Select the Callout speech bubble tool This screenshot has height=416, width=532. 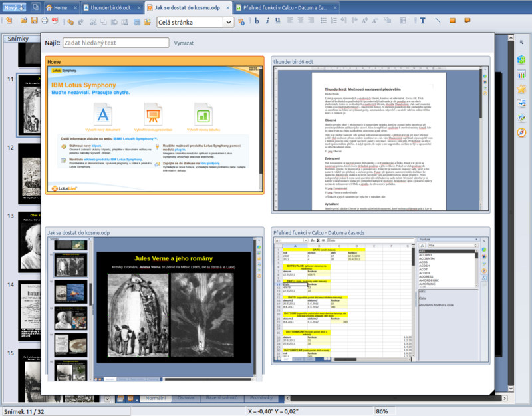pos(467,21)
